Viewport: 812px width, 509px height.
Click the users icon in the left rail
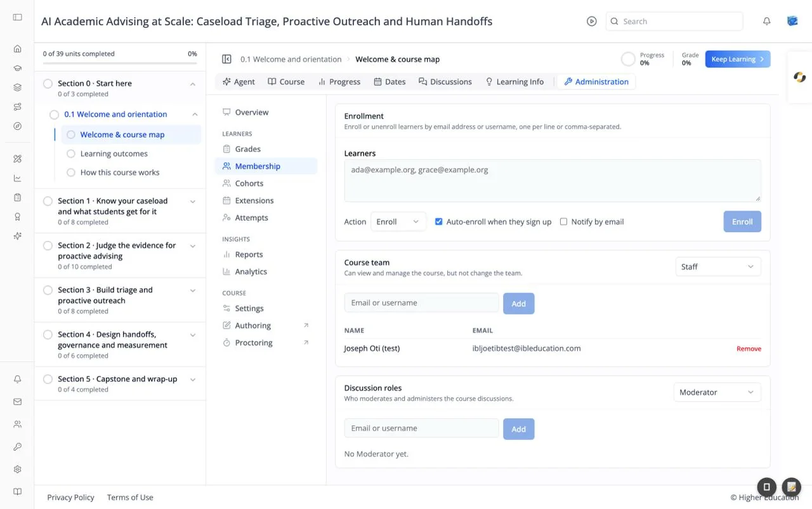coord(17,424)
